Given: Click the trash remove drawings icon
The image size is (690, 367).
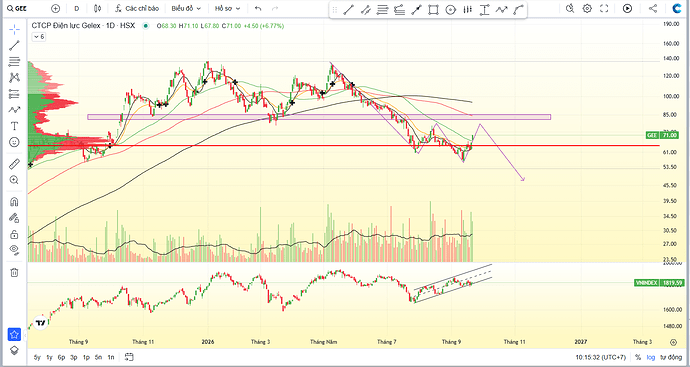Looking at the screenshot, I should [x=15, y=272].
